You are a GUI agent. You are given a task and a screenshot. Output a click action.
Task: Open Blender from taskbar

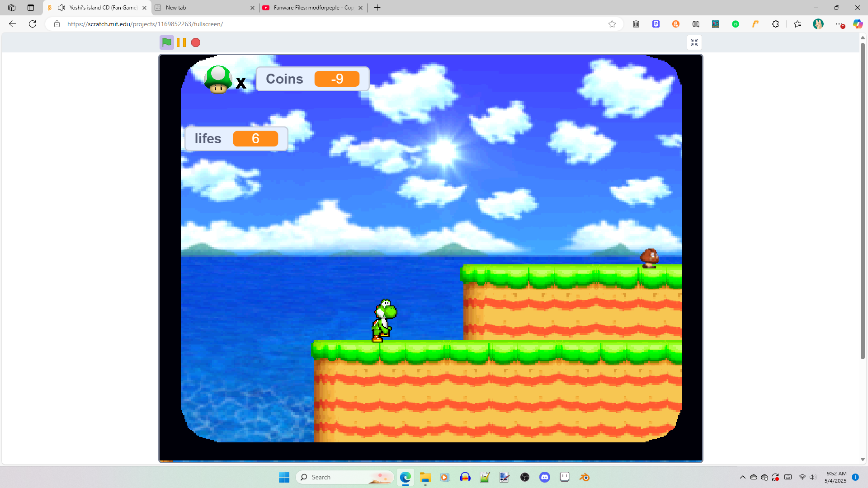coord(585,477)
